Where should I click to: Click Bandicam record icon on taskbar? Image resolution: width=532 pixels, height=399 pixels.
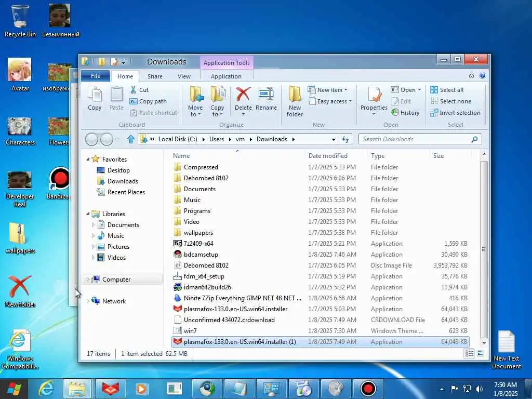(368, 389)
